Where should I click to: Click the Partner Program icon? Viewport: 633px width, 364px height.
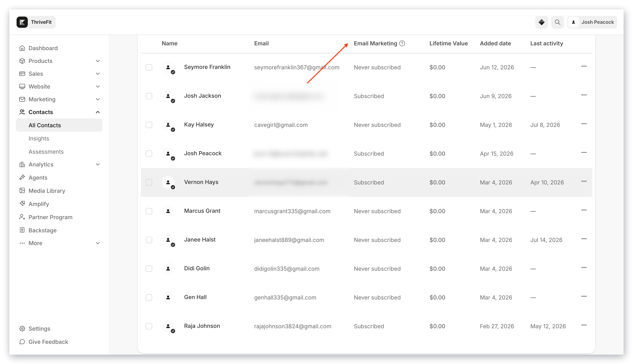[x=22, y=217]
